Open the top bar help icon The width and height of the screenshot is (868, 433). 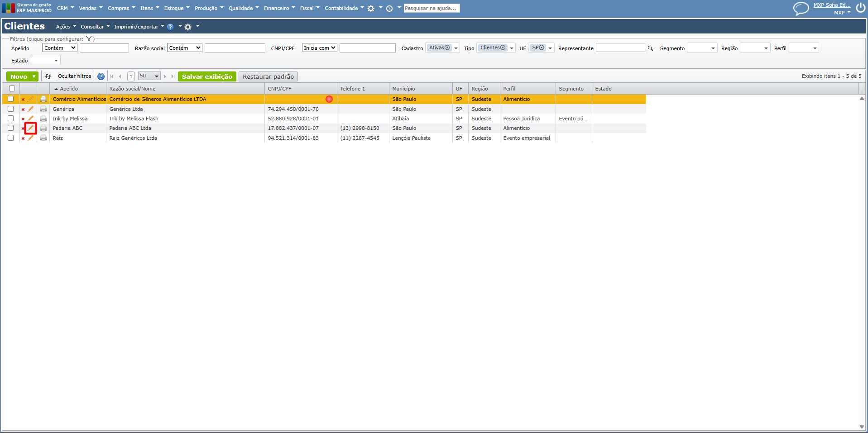pos(389,8)
